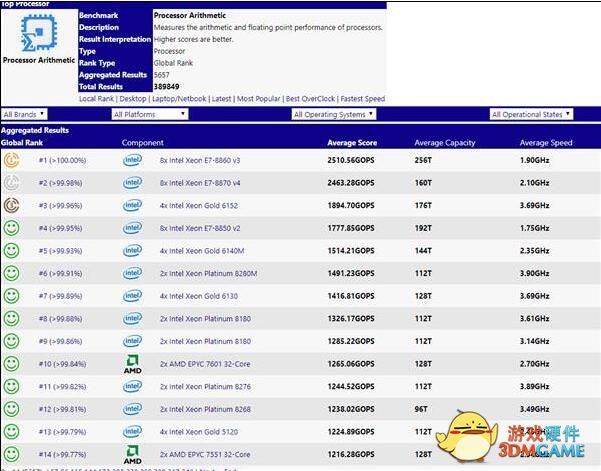Click Aggregated Results value 5657

tap(161, 75)
